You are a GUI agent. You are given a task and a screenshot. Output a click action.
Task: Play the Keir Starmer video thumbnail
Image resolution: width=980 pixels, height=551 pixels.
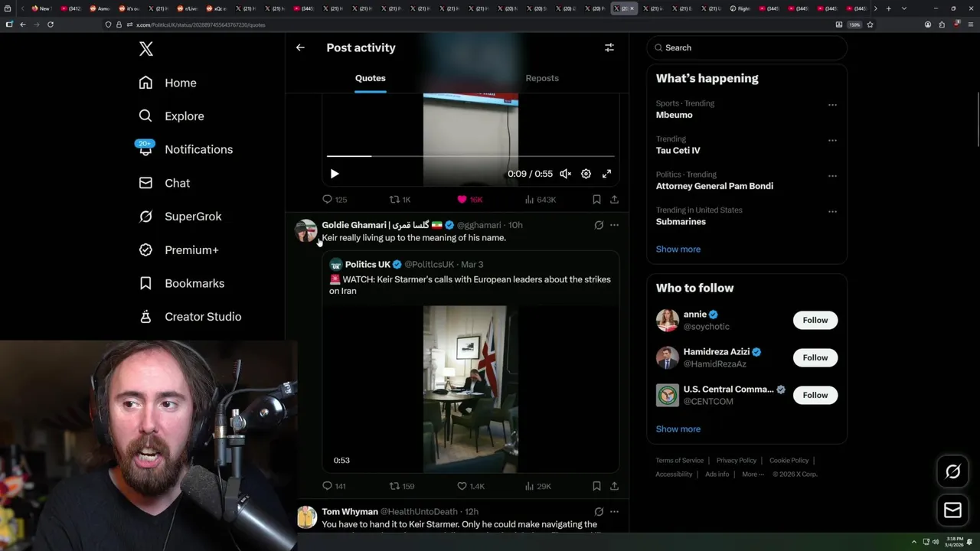click(x=471, y=389)
